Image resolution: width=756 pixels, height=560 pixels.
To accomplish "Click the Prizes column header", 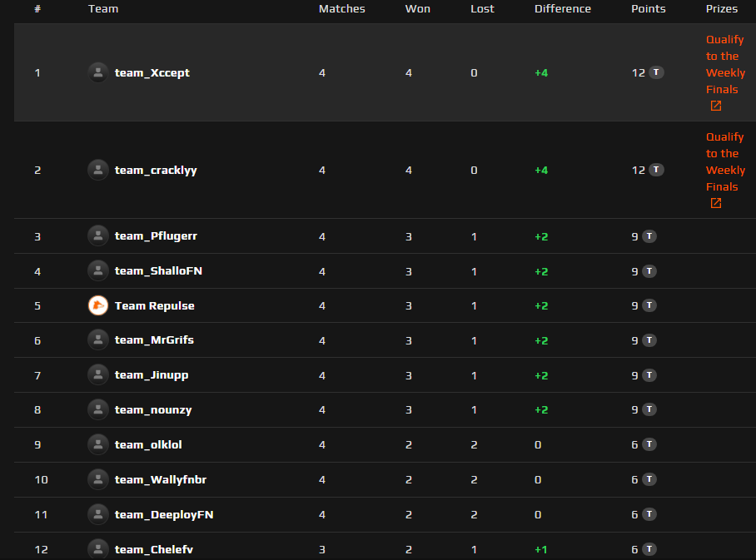I will [x=722, y=8].
